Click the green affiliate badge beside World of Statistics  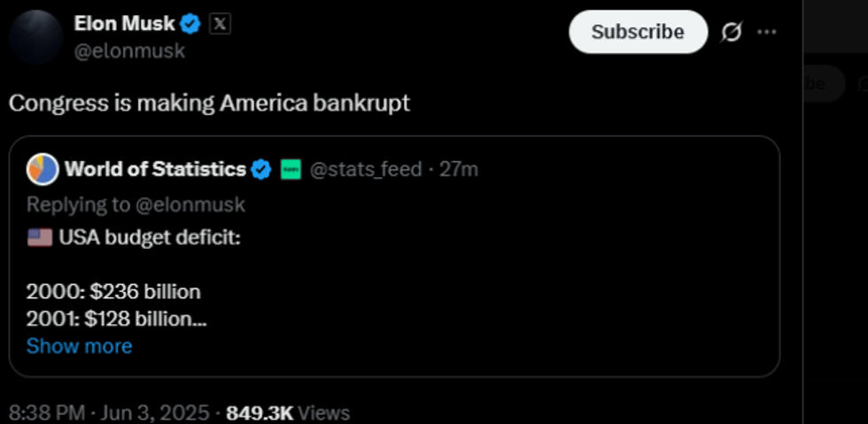click(x=291, y=169)
